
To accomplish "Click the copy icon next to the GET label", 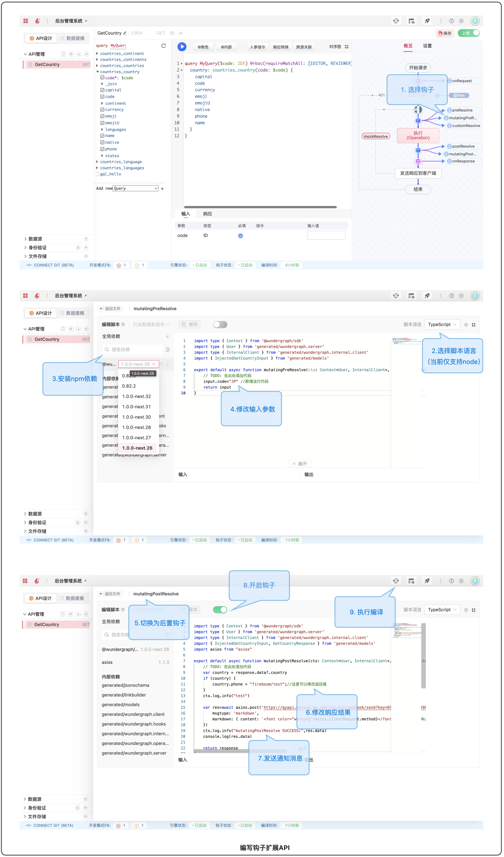I will pyautogui.click(x=172, y=33).
